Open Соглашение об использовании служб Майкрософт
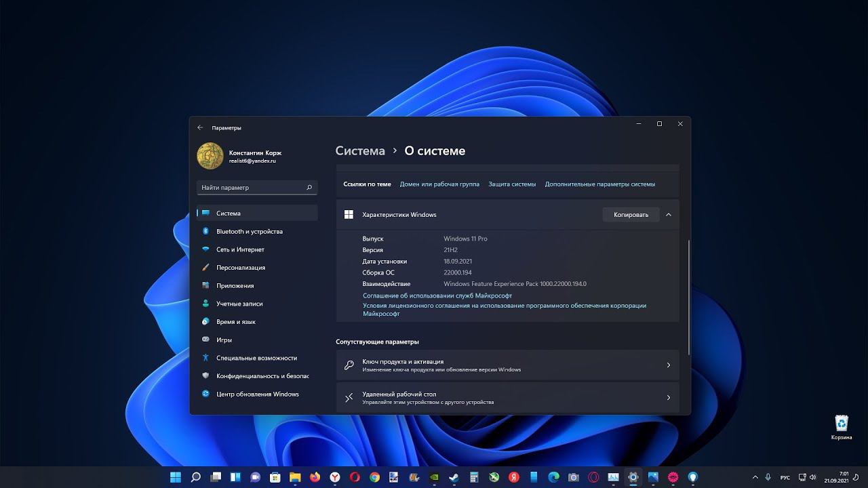Image resolution: width=868 pixels, height=488 pixels. click(x=437, y=296)
